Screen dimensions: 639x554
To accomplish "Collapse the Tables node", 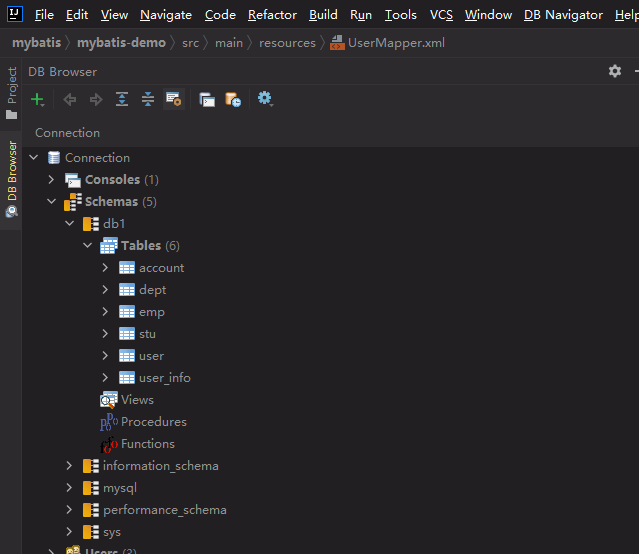I will click(x=88, y=245).
